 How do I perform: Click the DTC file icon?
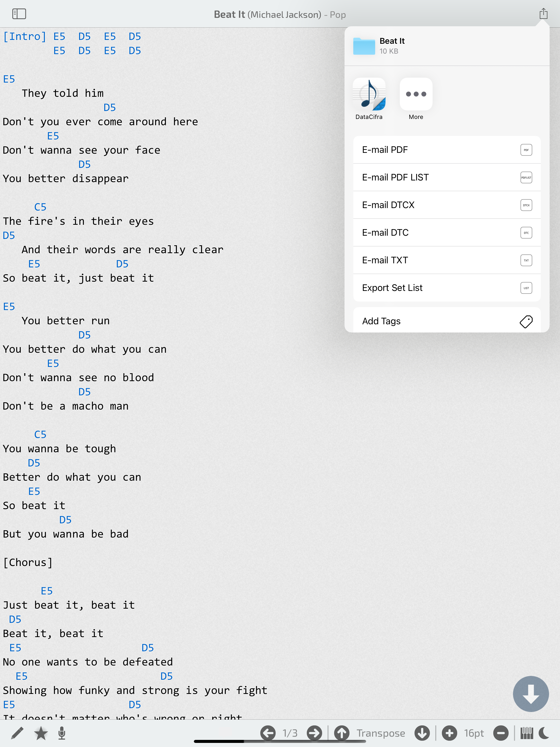click(x=526, y=233)
